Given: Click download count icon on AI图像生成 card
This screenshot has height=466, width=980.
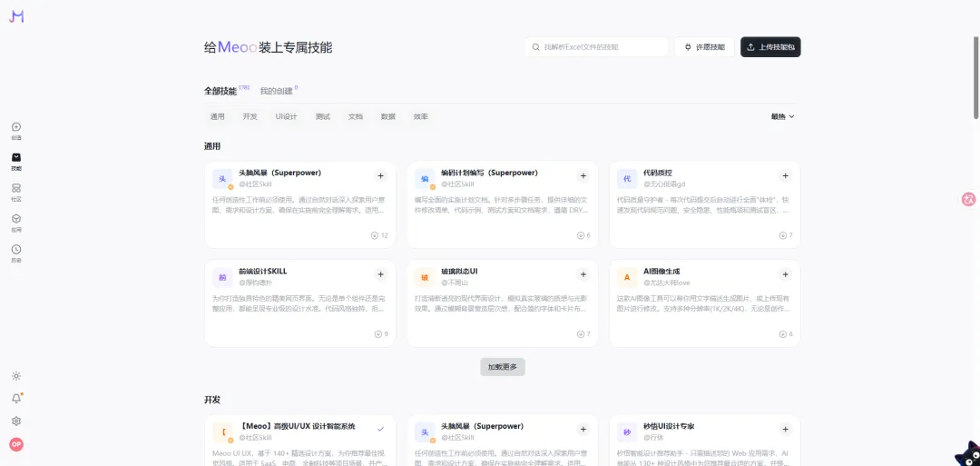Looking at the screenshot, I should (x=782, y=334).
